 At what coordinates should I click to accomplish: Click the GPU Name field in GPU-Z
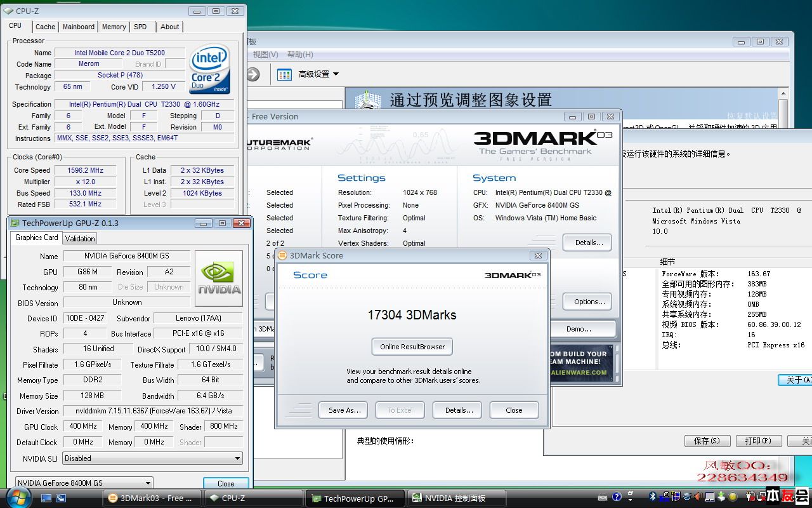127,256
